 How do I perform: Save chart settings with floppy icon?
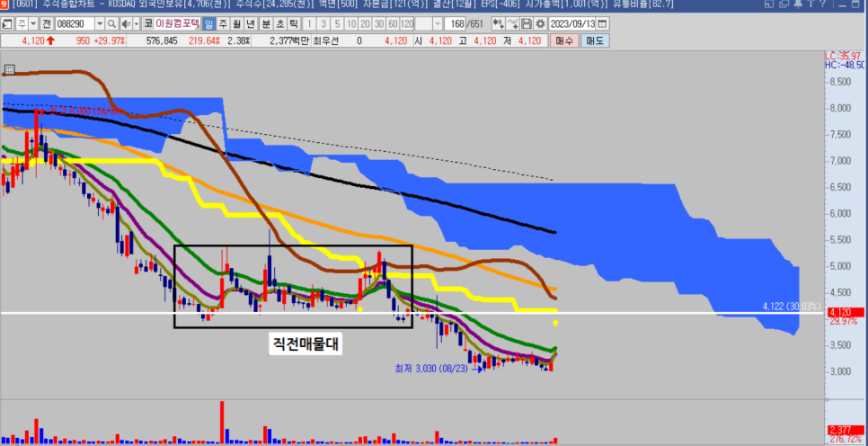coord(527,23)
